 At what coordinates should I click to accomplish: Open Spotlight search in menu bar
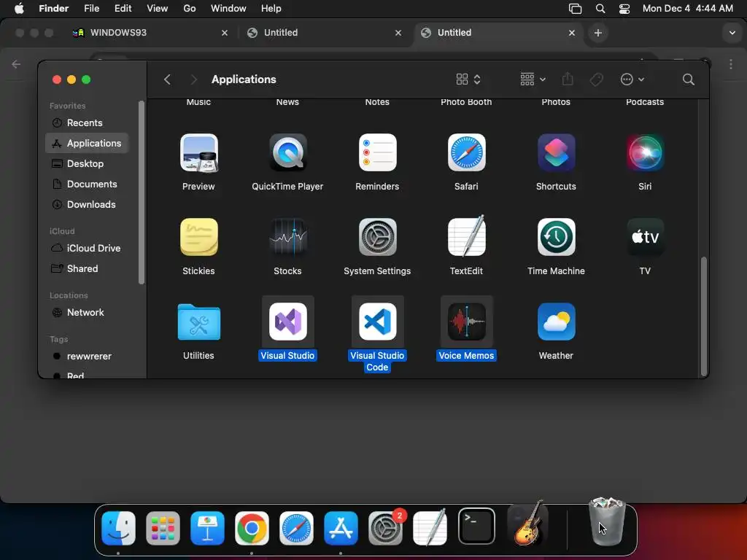coord(600,9)
